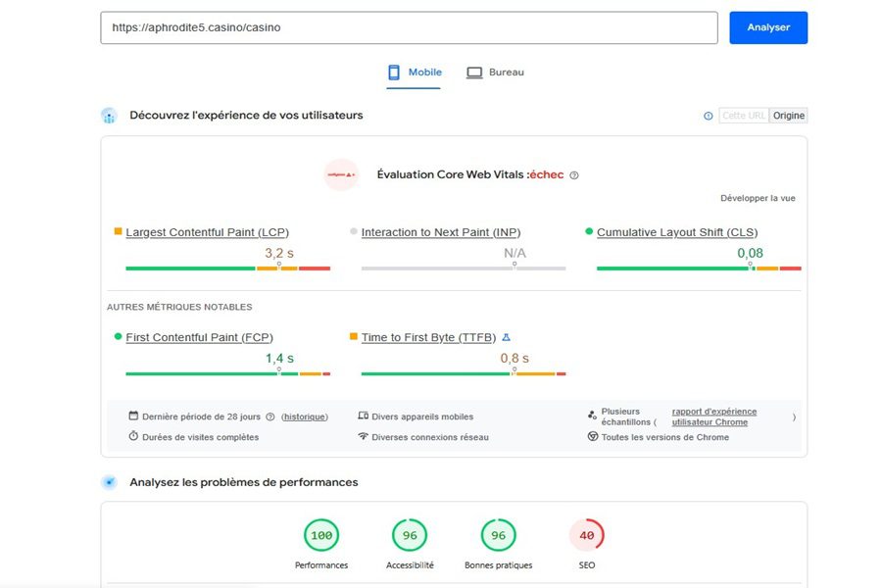The image size is (882, 588).
Task: Click the URL input field
Action: [x=409, y=27]
